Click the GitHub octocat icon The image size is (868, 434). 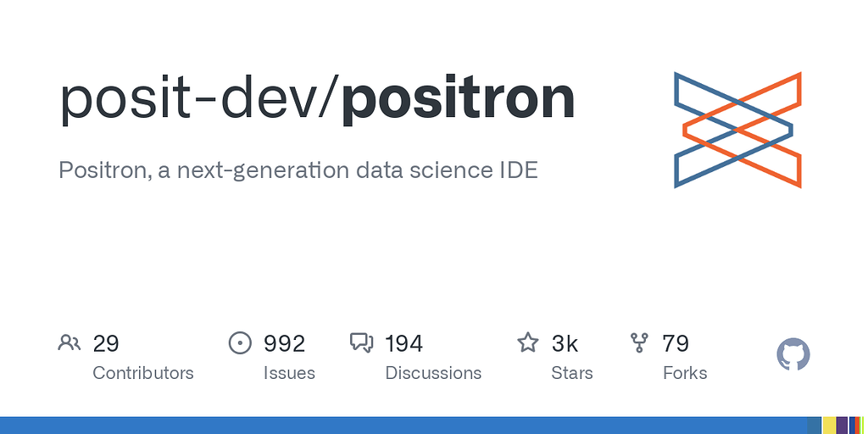[793, 354]
